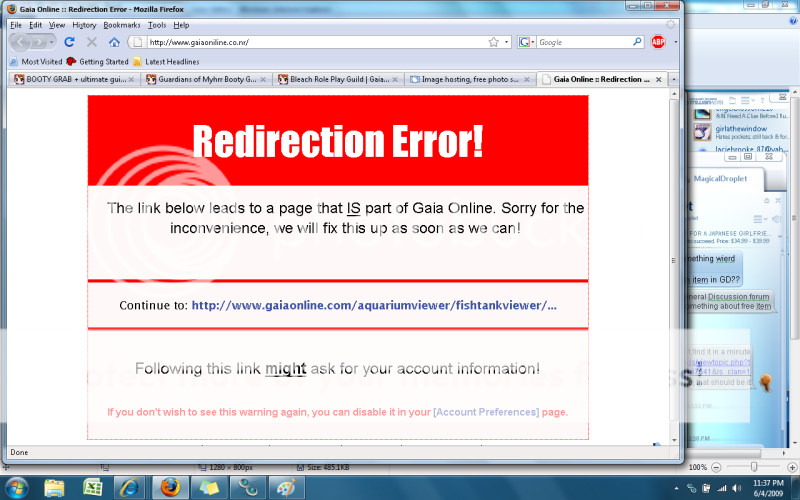
Task: Click the address bar URL field
Action: [x=310, y=42]
